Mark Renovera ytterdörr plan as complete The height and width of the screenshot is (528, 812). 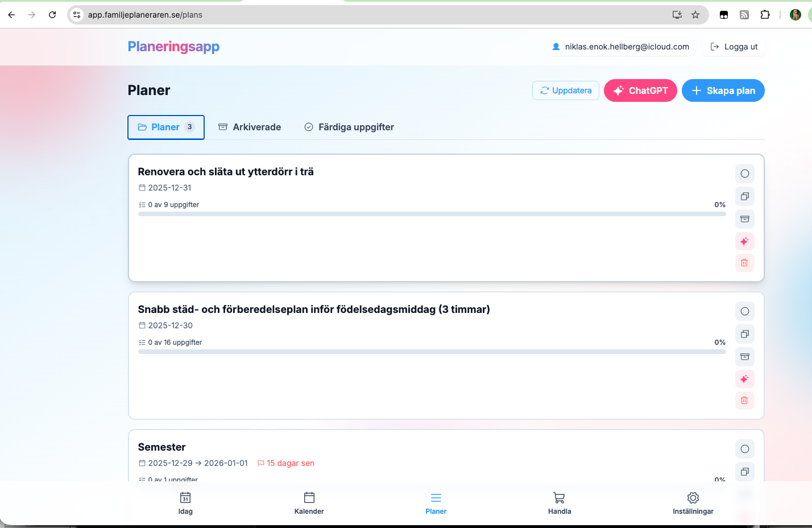[x=744, y=174]
